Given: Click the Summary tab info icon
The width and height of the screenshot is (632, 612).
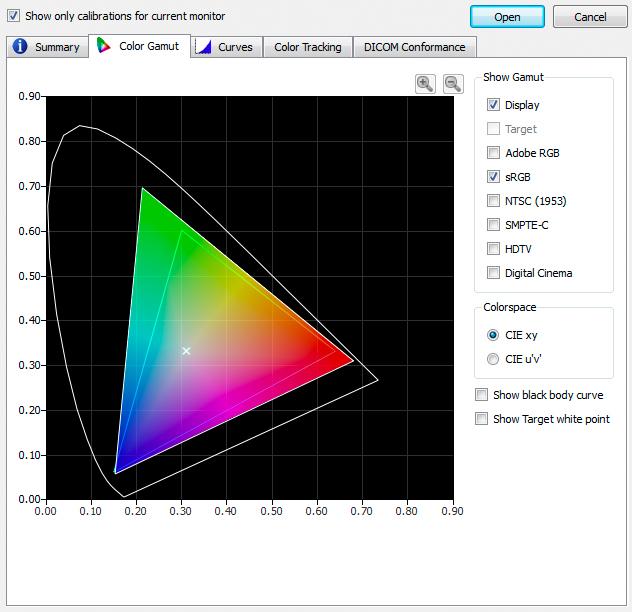Looking at the screenshot, I should [x=20, y=46].
